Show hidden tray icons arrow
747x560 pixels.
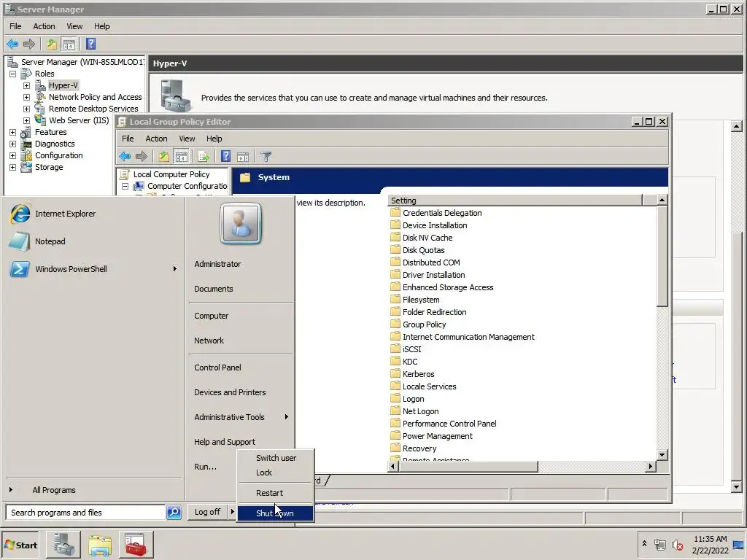coord(644,543)
